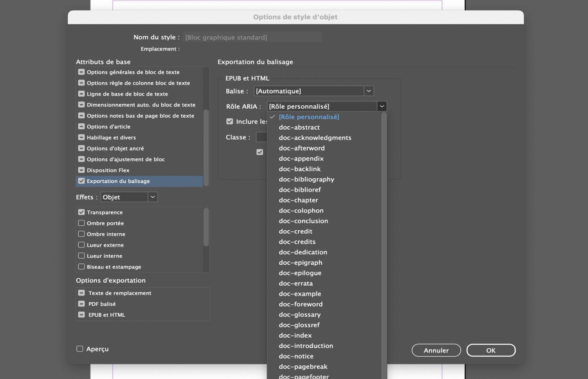Image resolution: width=588 pixels, height=379 pixels.
Task: Toggle the EPUB et HTML export box
Action: point(81,315)
